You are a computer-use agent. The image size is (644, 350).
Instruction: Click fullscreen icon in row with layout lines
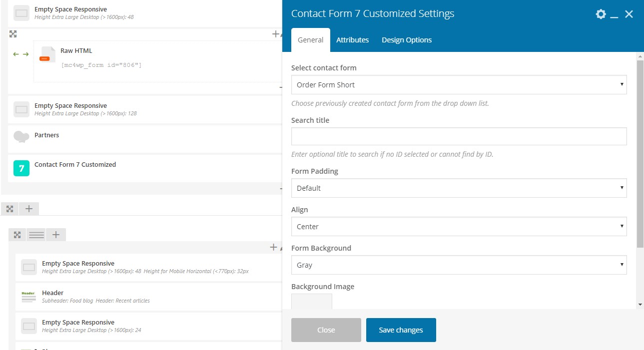17,235
